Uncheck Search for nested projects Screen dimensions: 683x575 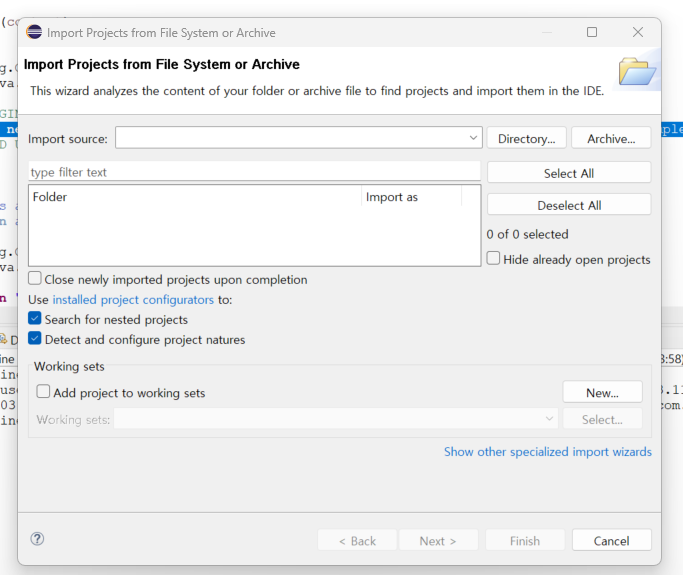35,320
